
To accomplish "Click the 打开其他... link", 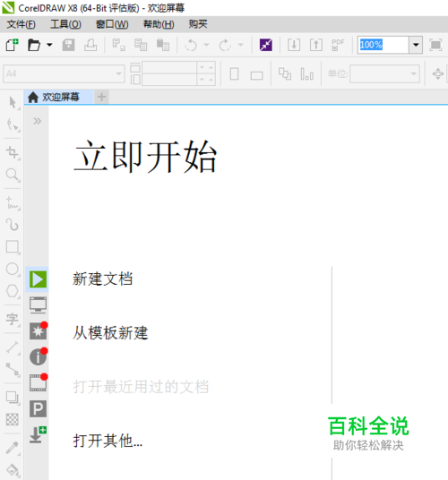I will [x=108, y=441].
